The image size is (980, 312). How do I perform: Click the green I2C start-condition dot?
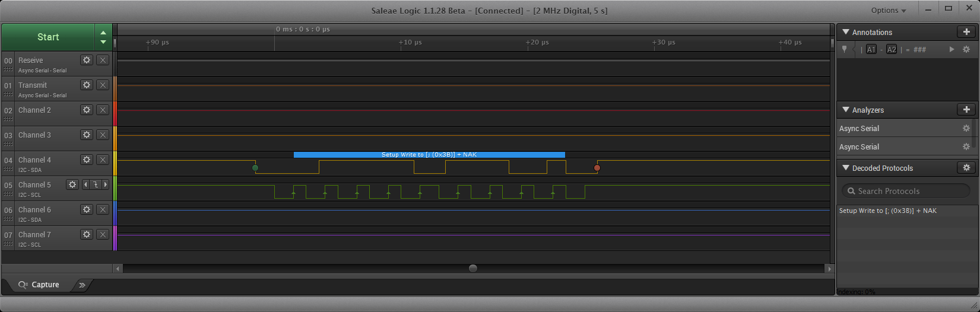[x=255, y=168]
